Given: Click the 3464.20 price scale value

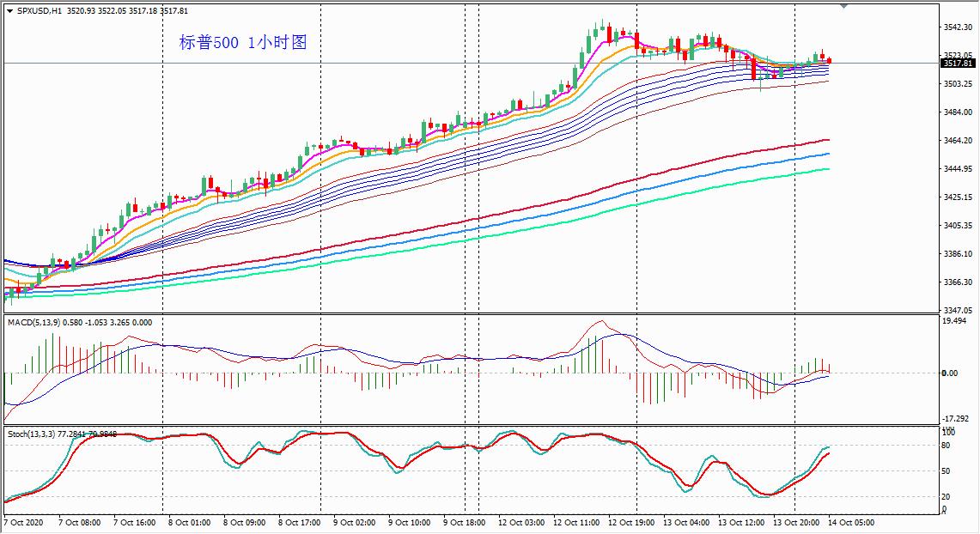Looking at the screenshot, I should [957, 141].
